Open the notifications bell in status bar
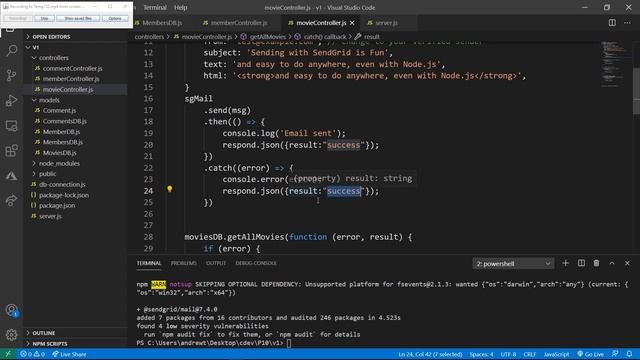Image resolution: width=640 pixels, height=360 pixels. (629, 354)
